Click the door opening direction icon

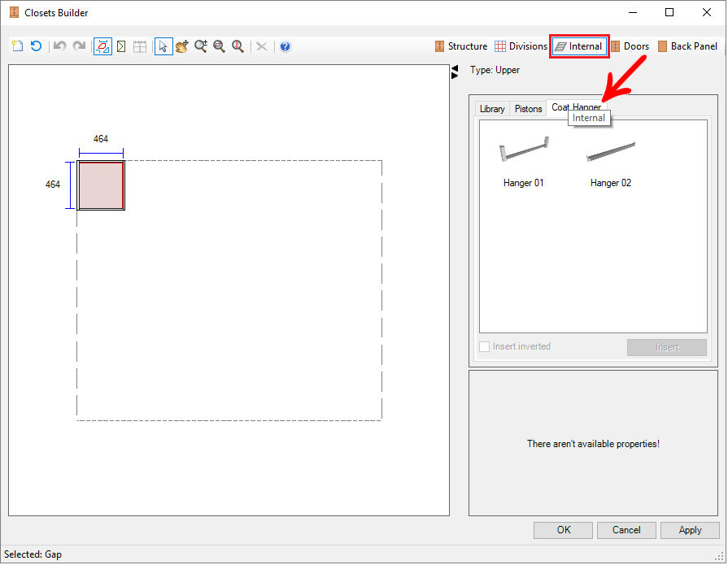pyautogui.click(x=121, y=46)
